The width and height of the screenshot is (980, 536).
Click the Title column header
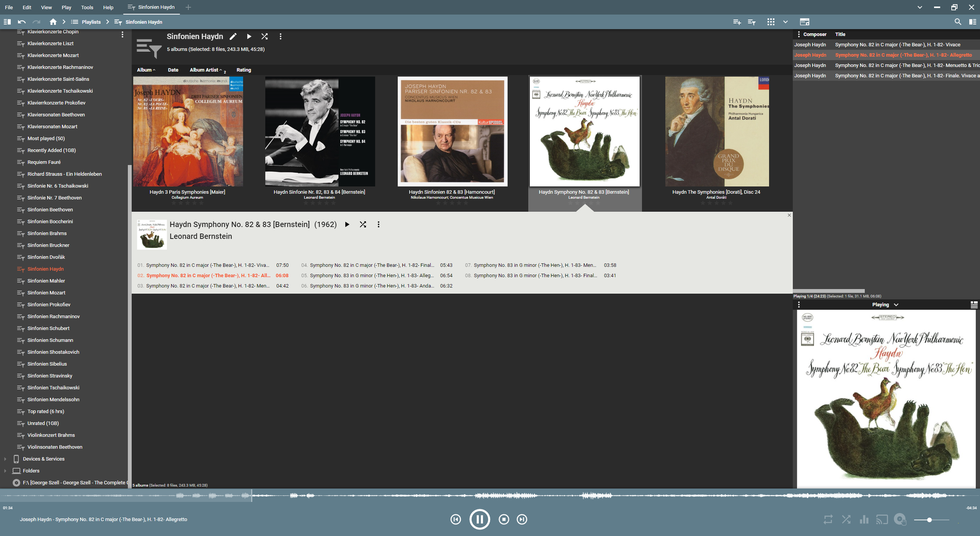(x=840, y=34)
